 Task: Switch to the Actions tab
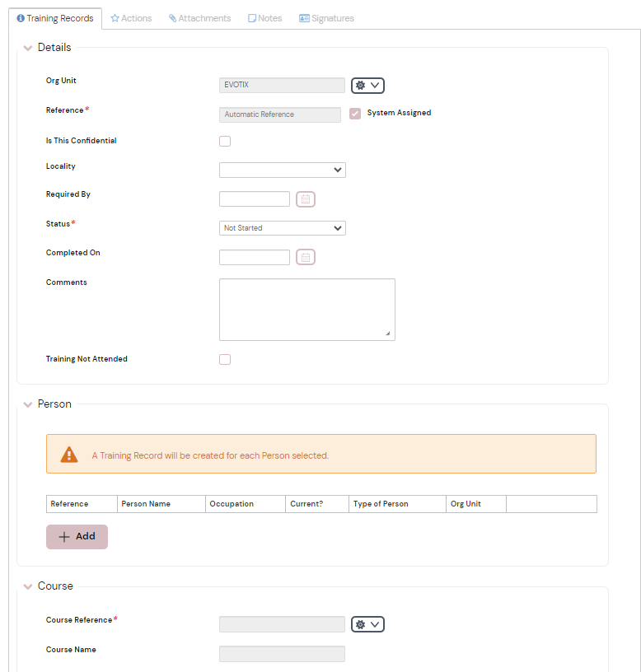131,18
